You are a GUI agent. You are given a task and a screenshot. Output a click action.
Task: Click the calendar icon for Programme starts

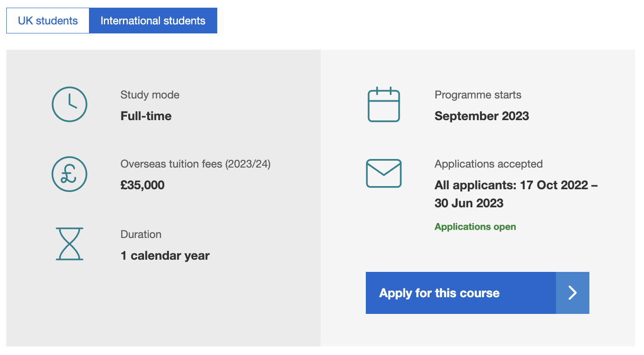click(383, 104)
